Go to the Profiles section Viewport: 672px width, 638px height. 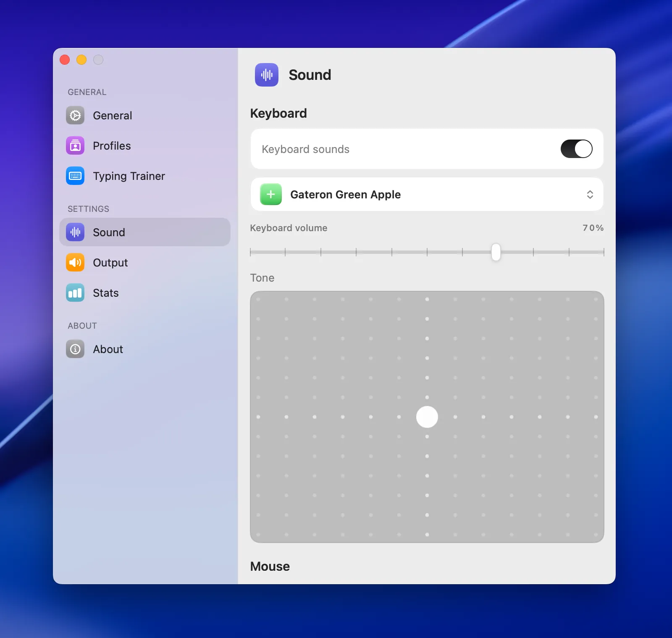point(145,146)
